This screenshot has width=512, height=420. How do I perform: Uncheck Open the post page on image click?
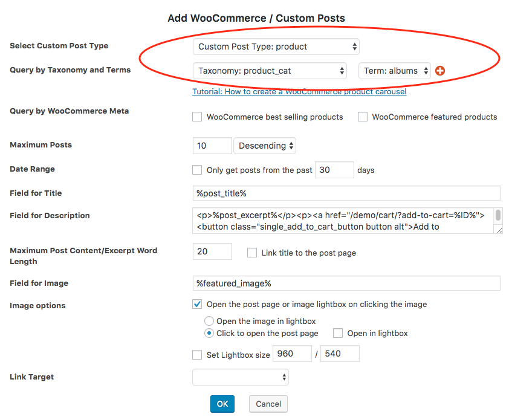tap(197, 304)
